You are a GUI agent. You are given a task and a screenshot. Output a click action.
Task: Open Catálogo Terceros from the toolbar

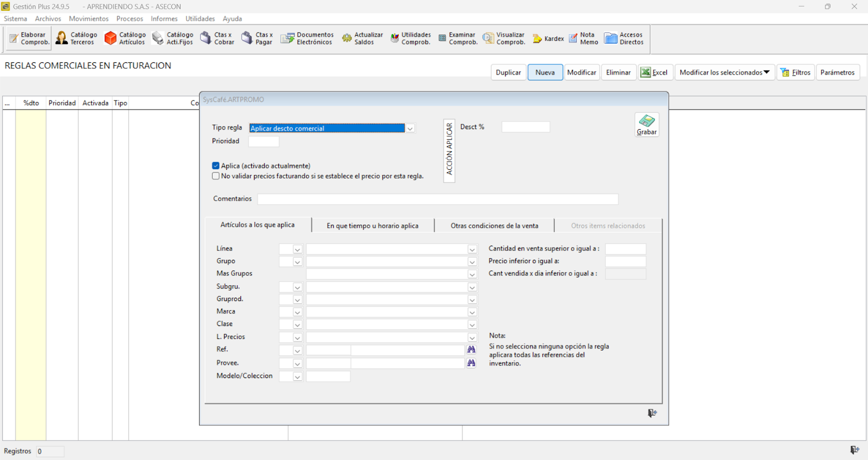click(62, 38)
